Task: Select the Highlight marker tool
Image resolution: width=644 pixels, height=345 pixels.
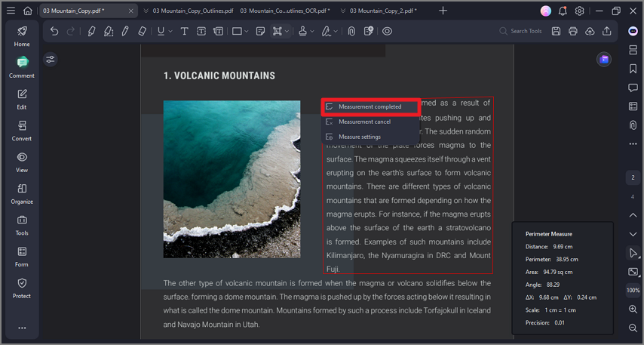Action: click(x=91, y=31)
